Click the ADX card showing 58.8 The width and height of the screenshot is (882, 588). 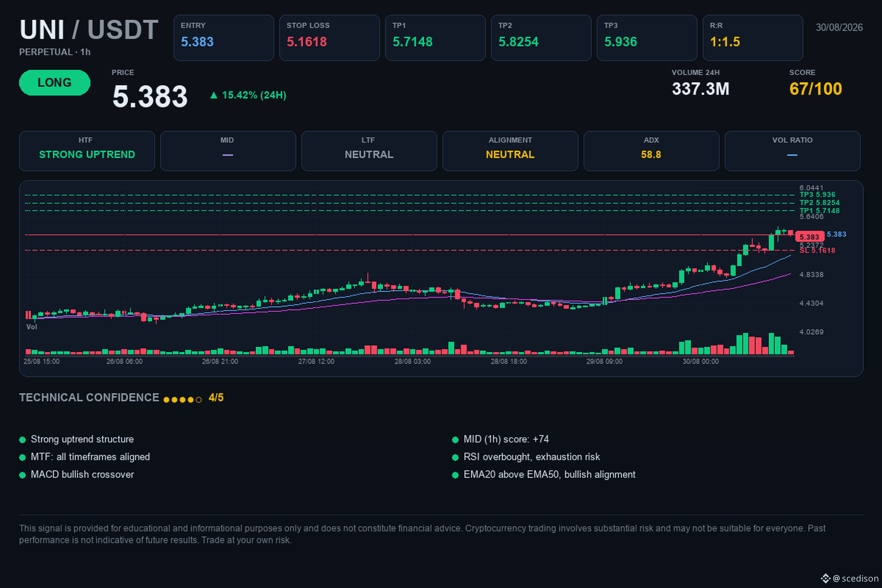coord(651,151)
